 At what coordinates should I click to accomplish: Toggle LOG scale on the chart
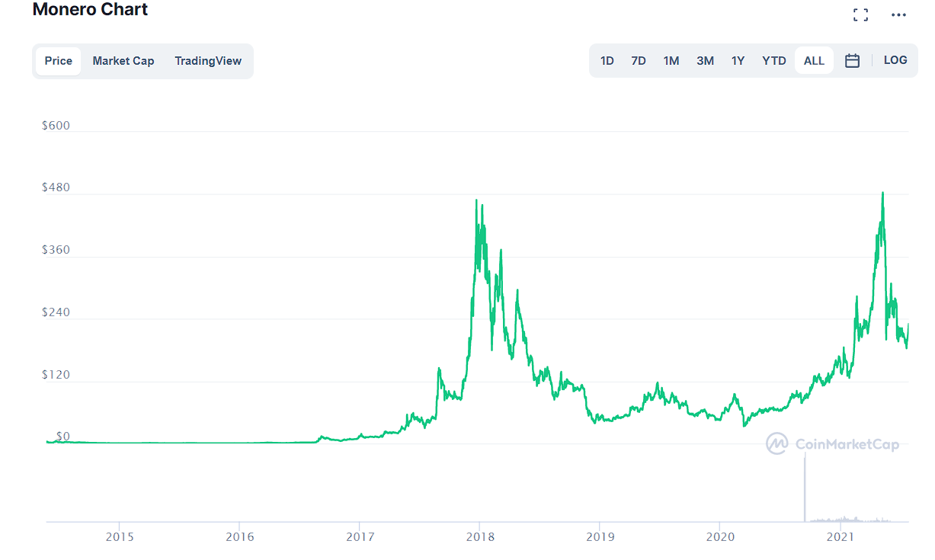coord(895,60)
